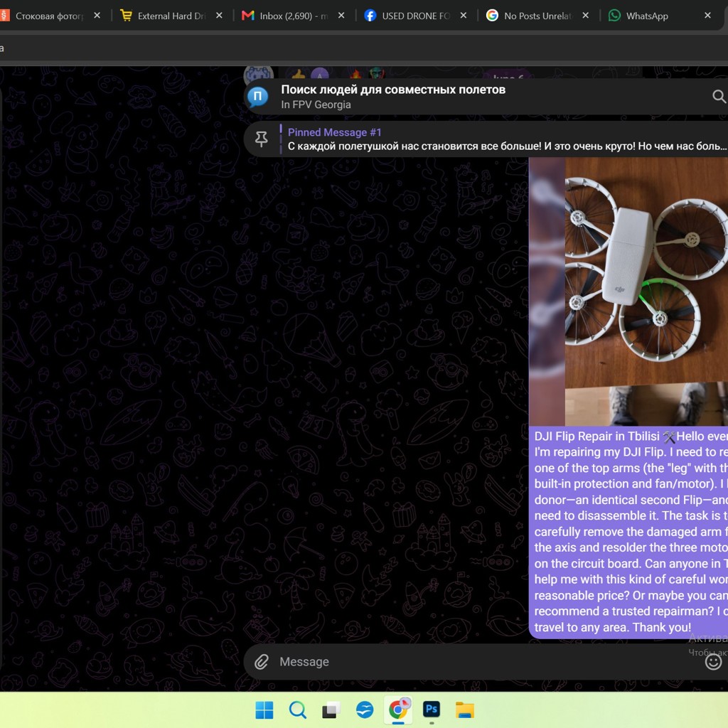Click the paperclip attach file icon

[x=262, y=662]
